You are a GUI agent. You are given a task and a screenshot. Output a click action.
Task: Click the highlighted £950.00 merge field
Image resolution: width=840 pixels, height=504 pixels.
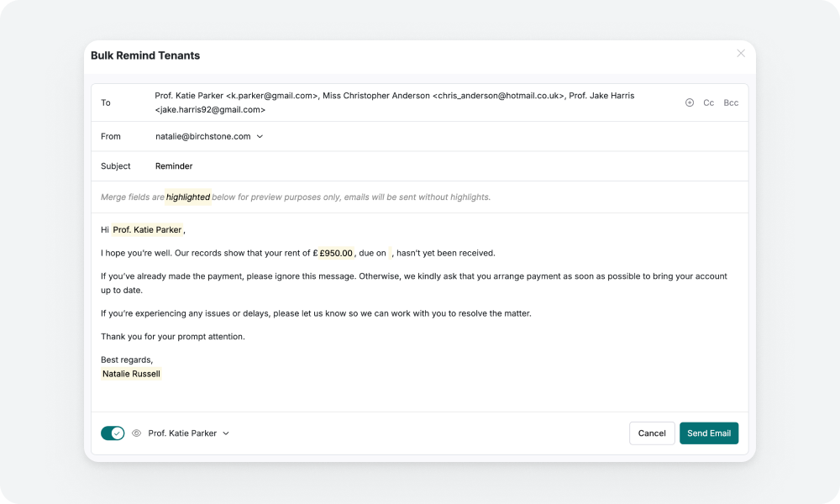click(335, 252)
